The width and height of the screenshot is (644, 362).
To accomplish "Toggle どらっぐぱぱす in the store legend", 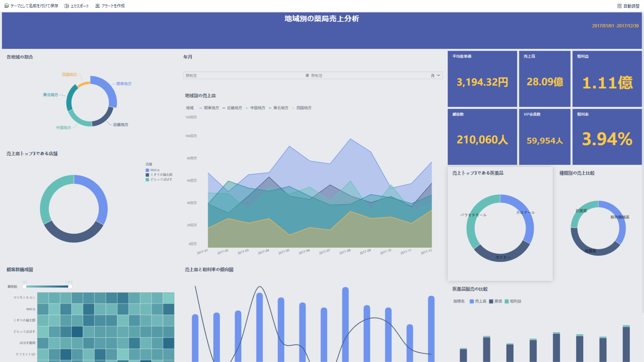I will (x=161, y=180).
